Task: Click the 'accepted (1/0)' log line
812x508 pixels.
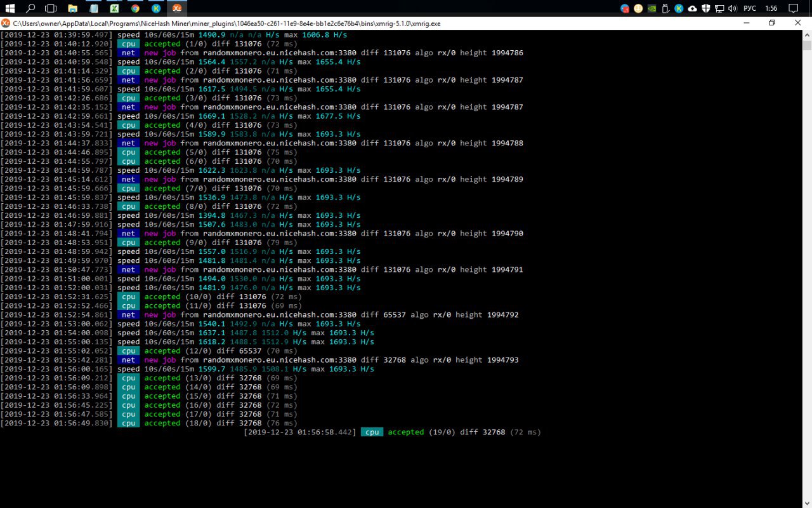Action: (148, 44)
